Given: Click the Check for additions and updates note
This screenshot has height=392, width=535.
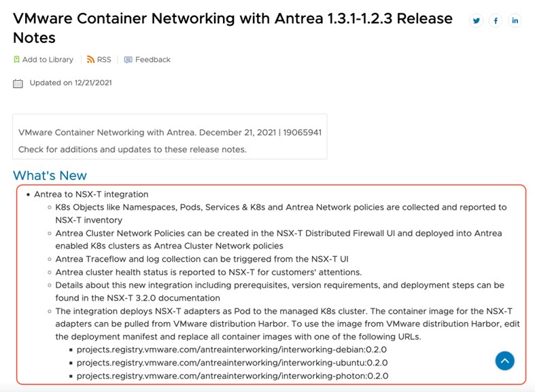Looking at the screenshot, I should [133, 149].
